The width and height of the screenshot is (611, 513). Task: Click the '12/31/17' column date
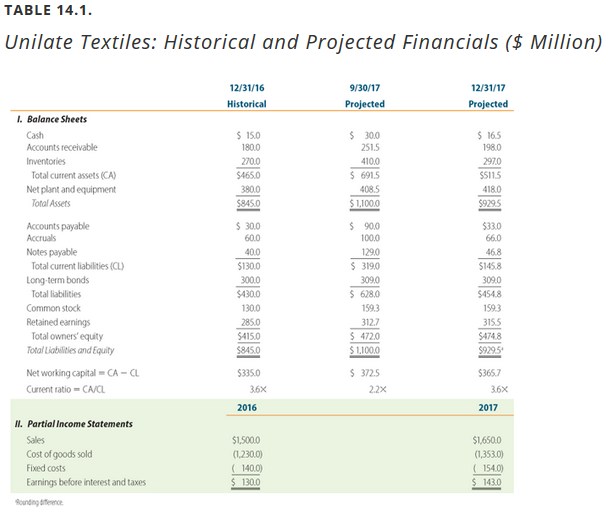(x=488, y=88)
